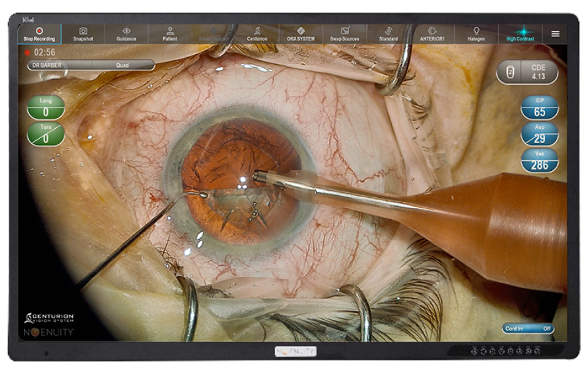Expand the ANTERIOR1 preset selector

click(x=432, y=34)
